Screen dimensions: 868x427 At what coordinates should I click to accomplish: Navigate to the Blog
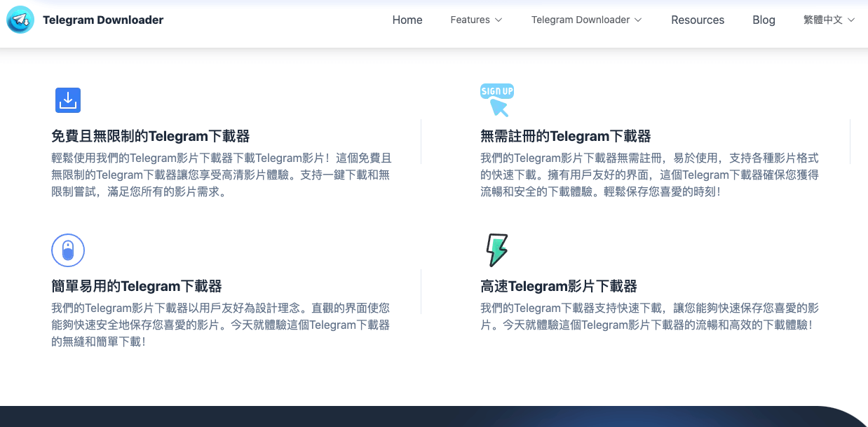pyautogui.click(x=764, y=20)
